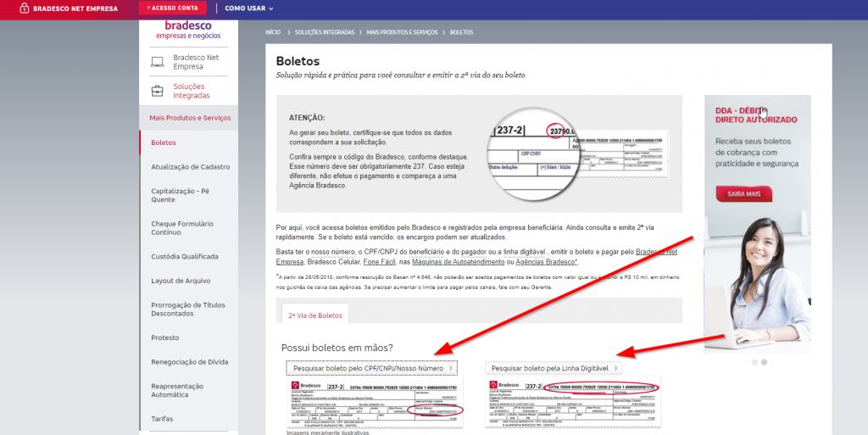Viewport: 868px width, 435px height.
Task: Click the briefcase icon beside Soluções Integradas
Action: (157, 91)
